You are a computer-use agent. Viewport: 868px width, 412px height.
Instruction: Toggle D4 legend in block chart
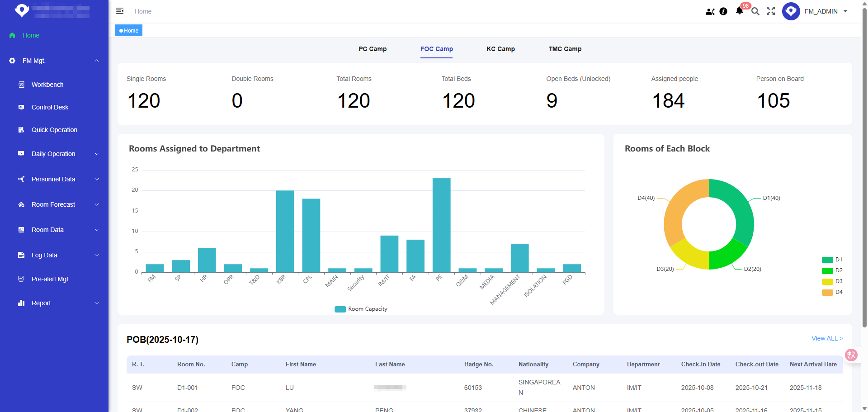tap(832, 292)
